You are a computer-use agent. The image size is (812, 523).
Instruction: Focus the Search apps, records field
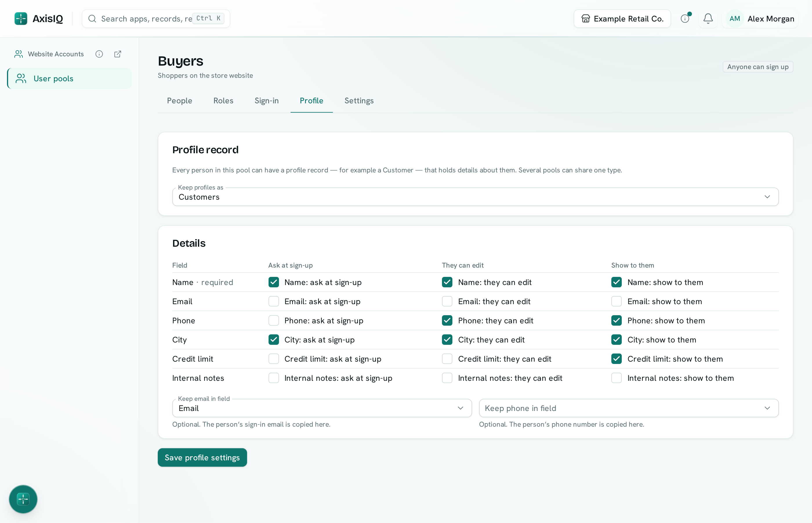[x=156, y=19]
